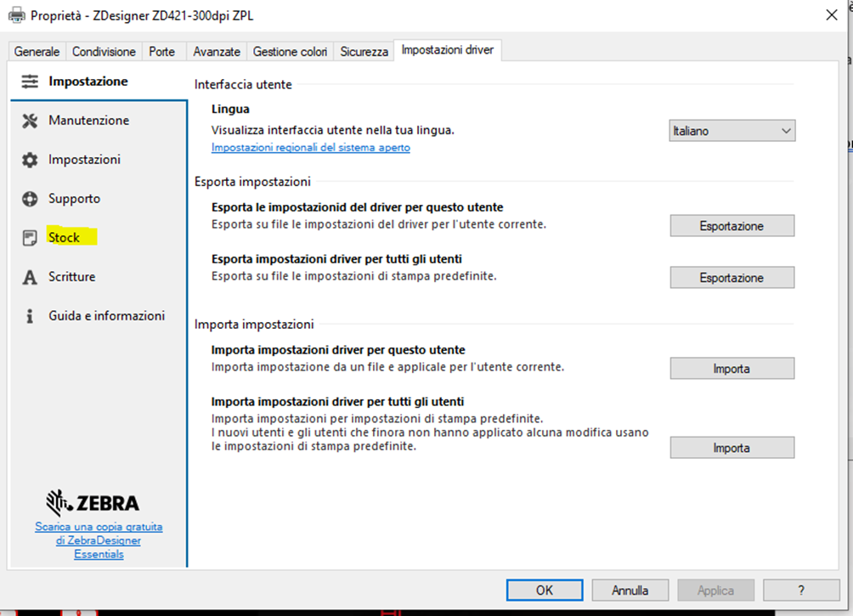
Task: Click the Stock label icon
Action: [x=30, y=238]
